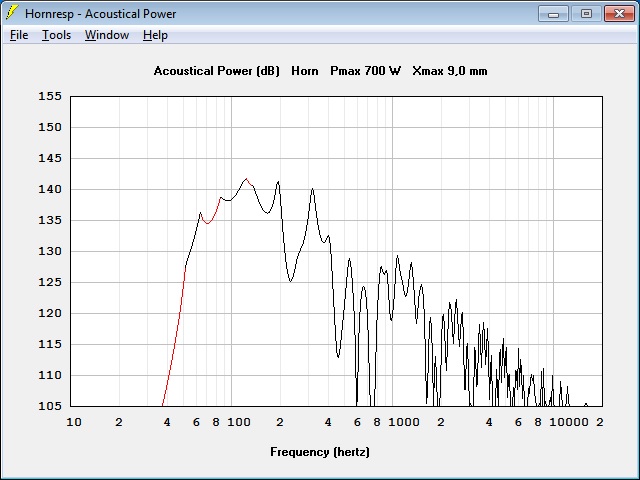Click the 155 dB y-axis label

click(x=50, y=96)
